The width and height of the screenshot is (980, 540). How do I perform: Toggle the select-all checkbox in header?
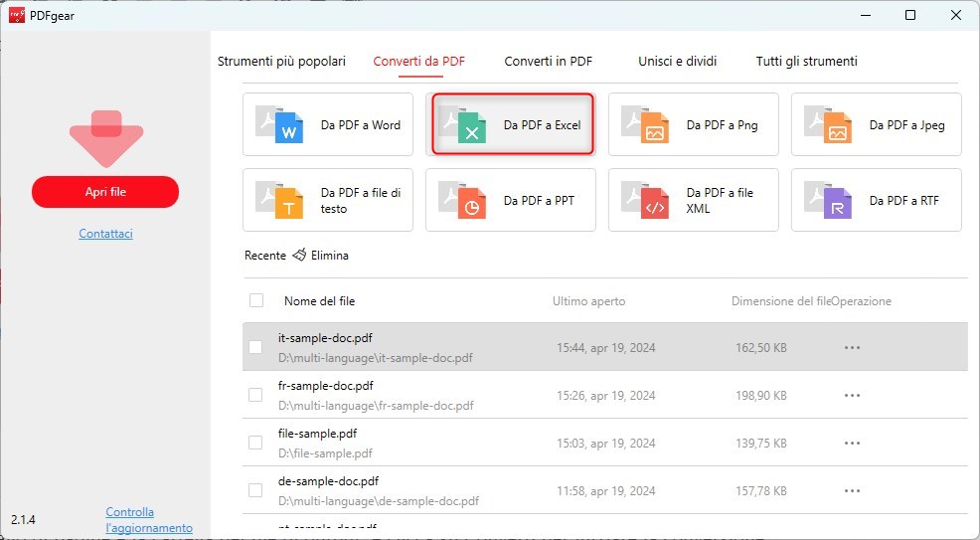pyautogui.click(x=256, y=300)
